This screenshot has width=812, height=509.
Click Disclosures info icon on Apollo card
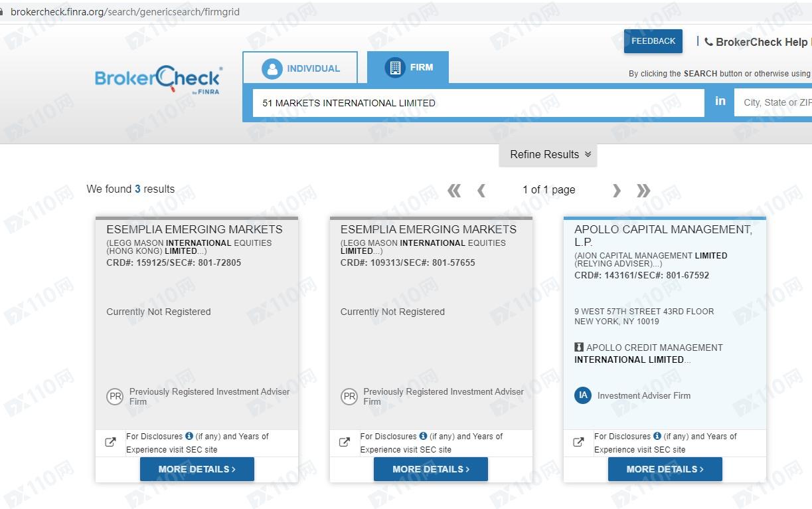[657, 436]
